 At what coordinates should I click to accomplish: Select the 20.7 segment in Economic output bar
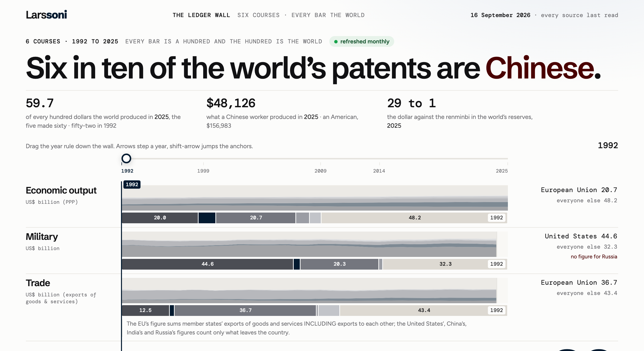(256, 218)
